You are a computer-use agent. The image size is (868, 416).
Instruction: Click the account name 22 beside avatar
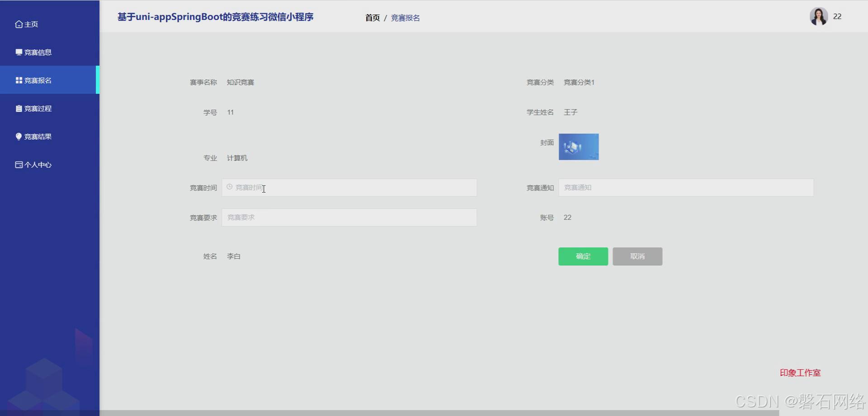[838, 16]
